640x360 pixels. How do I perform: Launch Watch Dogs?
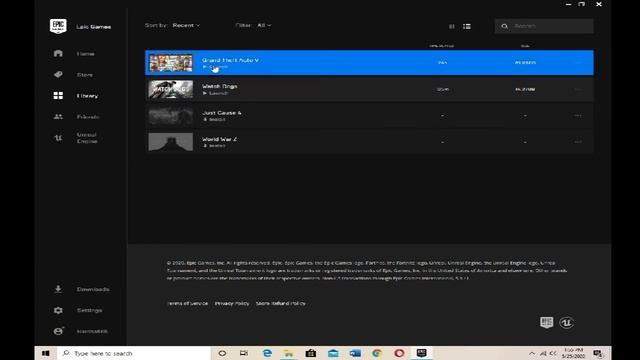[x=215, y=93]
